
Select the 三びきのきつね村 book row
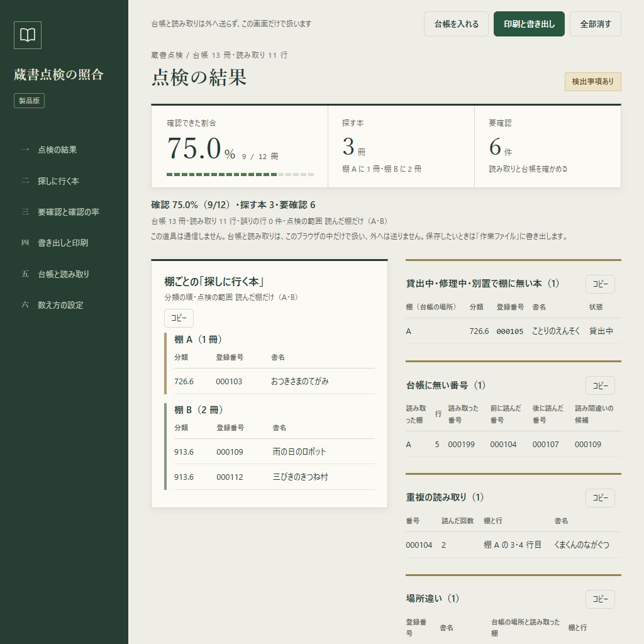274,477
